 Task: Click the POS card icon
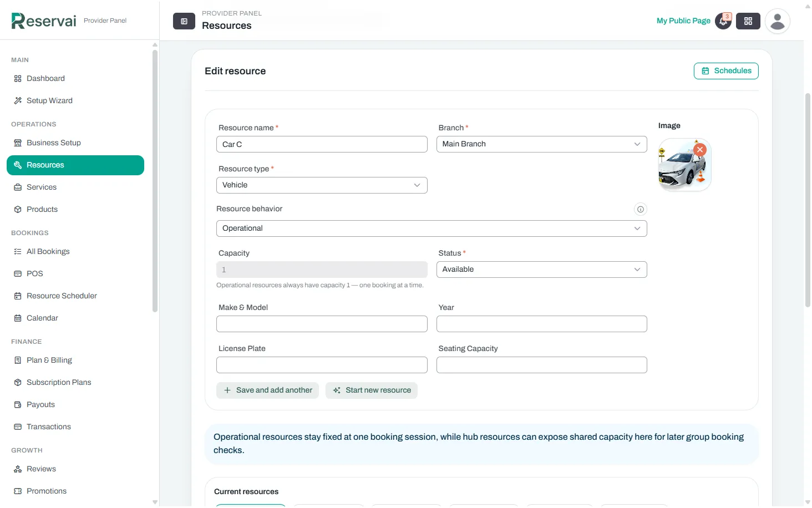click(18, 274)
